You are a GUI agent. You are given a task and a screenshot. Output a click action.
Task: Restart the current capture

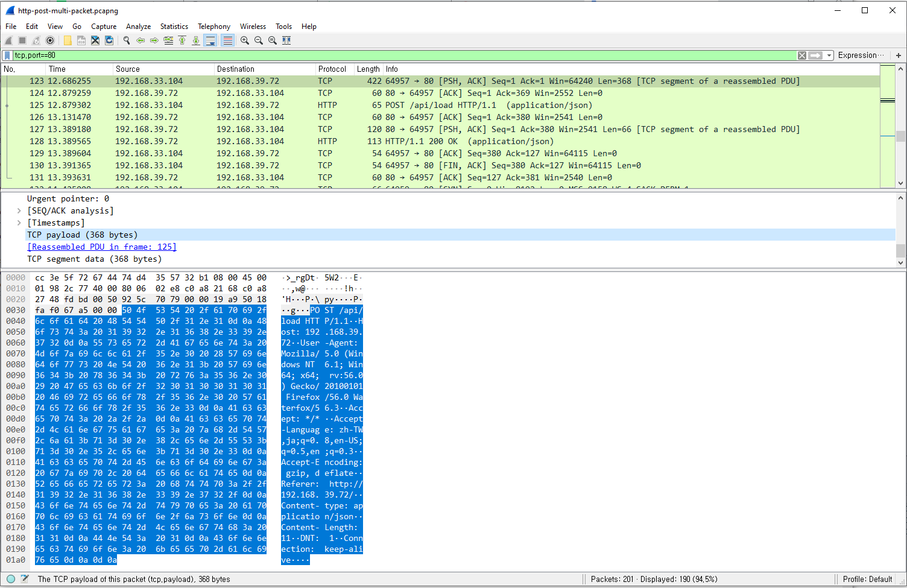tap(36, 40)
